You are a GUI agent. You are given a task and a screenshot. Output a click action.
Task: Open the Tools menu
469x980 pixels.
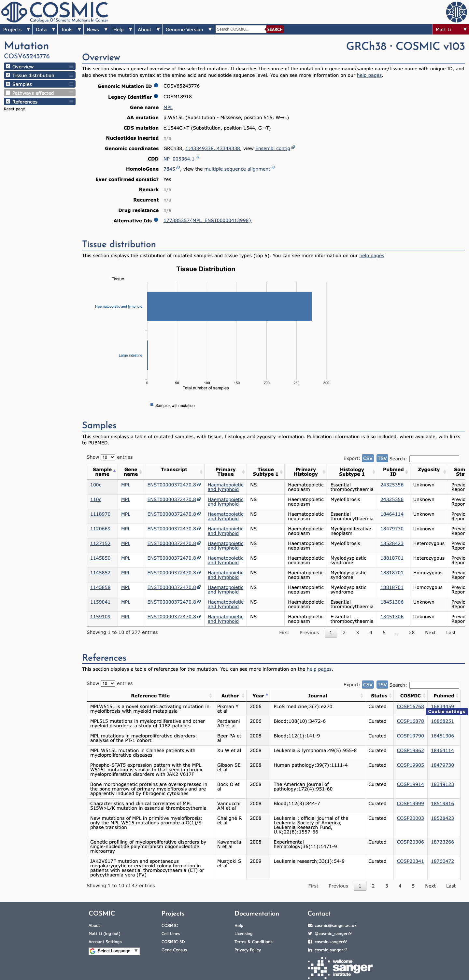point(71,29)
